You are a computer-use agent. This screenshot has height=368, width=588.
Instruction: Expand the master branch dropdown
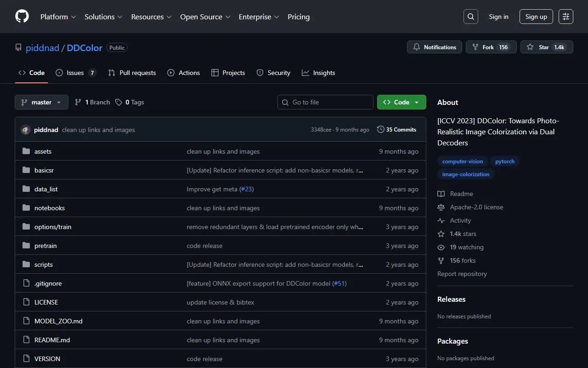click(41, 102)
